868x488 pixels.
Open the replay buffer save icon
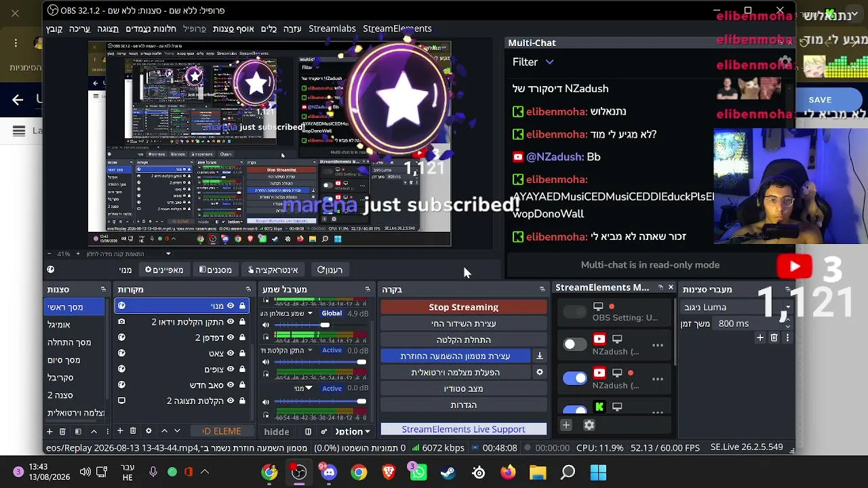[x=540, y=356]
